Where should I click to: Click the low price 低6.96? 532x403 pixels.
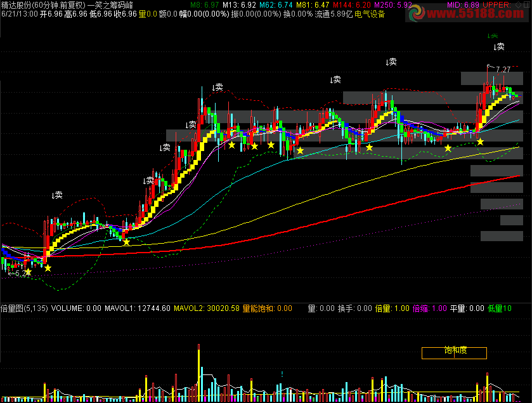coord(101,14)
